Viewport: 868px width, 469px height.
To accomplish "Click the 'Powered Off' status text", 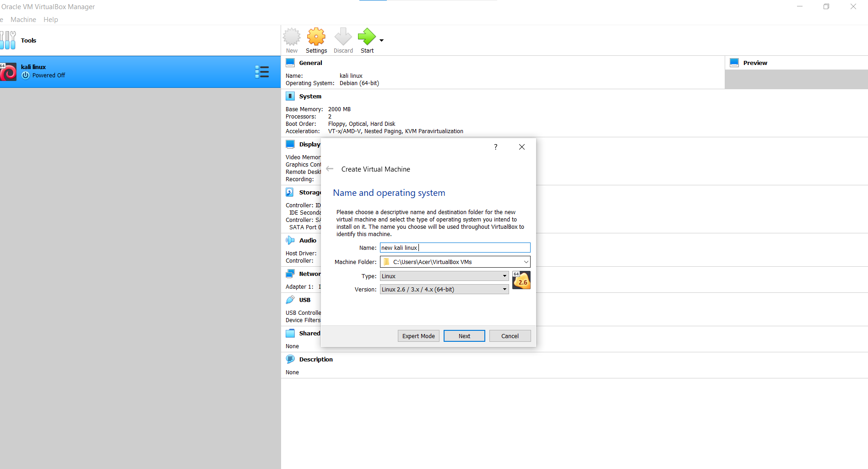I will [x=49, y=75].
